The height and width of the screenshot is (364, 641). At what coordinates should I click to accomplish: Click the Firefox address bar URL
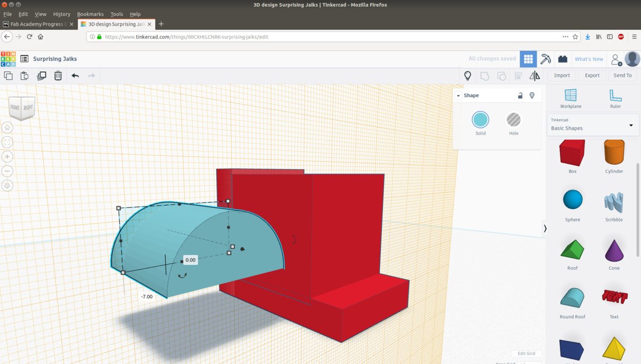186,37
